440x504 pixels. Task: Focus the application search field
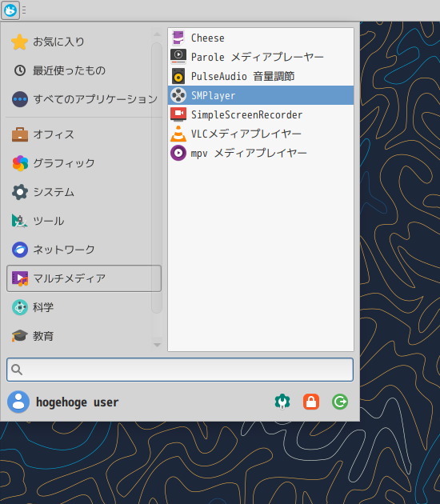(x=180, y=370)
